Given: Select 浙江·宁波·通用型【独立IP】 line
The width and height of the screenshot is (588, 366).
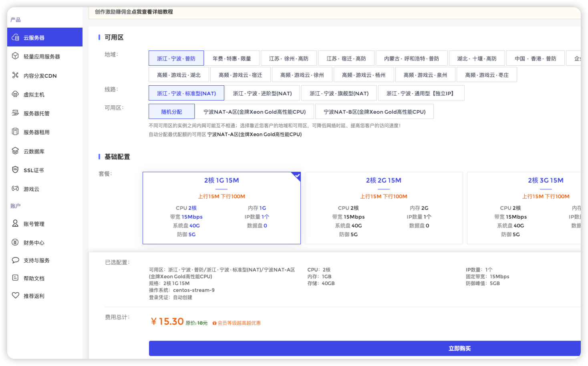Looking at the screenshot, I should click(421, 93).
